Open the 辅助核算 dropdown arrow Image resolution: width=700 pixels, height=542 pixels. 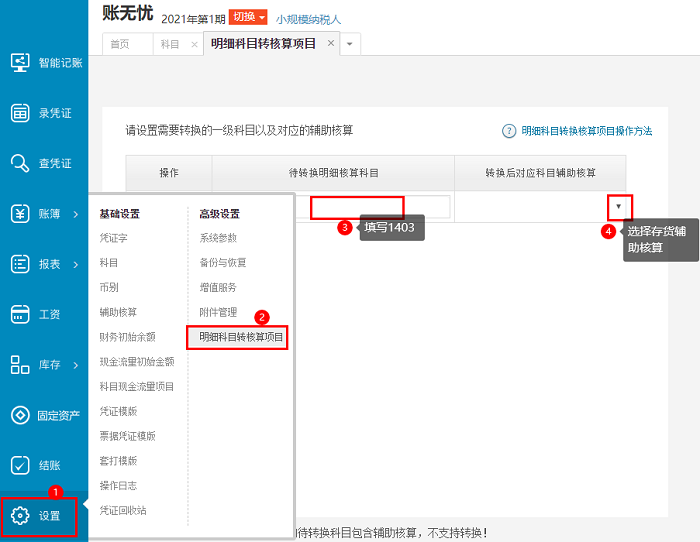pos(619,206)
